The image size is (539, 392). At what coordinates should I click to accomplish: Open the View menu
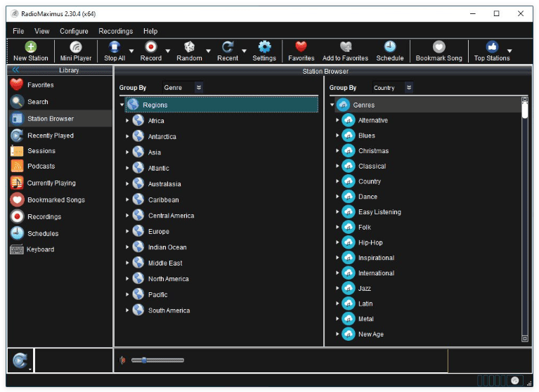pos(41,31)
